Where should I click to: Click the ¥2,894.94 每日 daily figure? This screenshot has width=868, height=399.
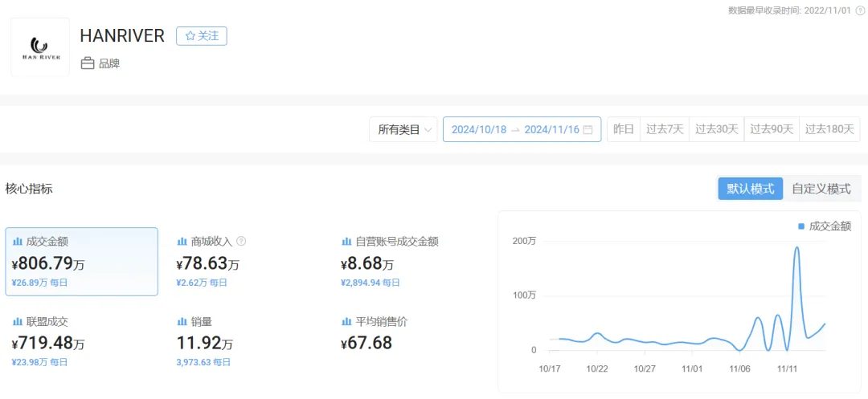371,283
